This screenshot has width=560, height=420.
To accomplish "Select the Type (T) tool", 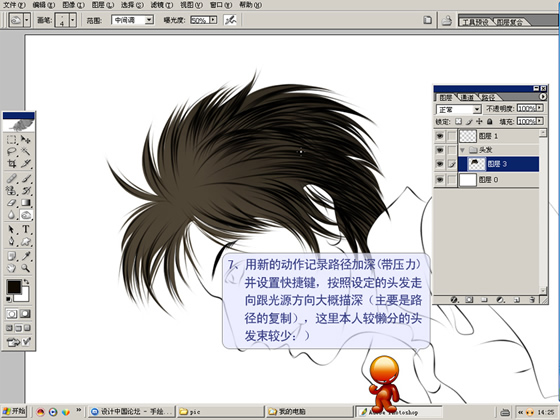I will click(x=25, y=229).
